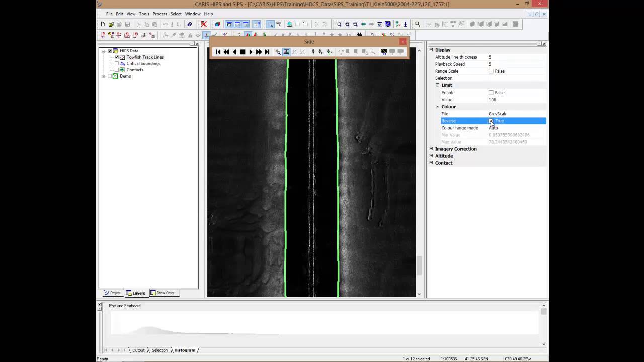Open the Tools menu
The height and width of the screenshot is (362, 644).
pos(144,14)
